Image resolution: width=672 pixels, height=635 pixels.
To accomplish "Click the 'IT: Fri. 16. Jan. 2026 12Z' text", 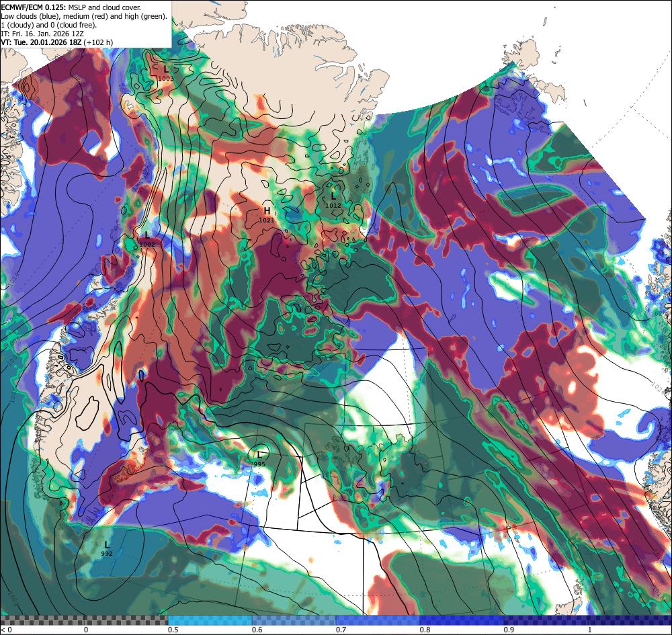I will tap(42, 34).
